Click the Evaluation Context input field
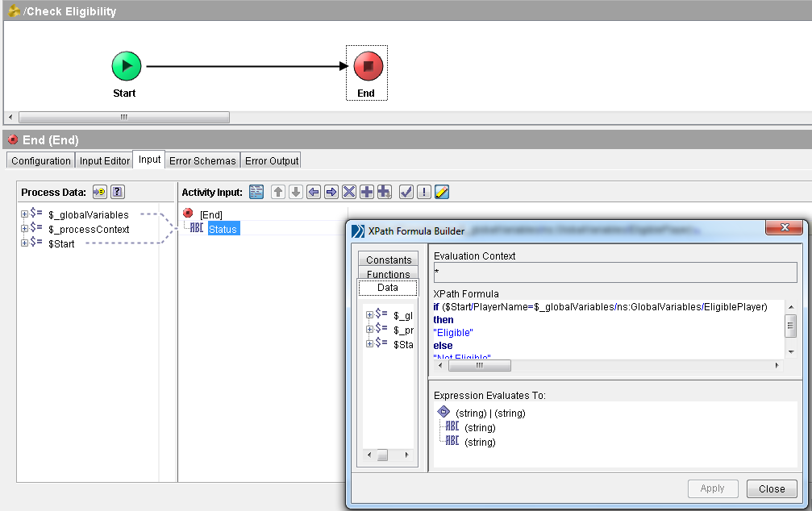The image size is (812, 511). click(x=615, y=272)
